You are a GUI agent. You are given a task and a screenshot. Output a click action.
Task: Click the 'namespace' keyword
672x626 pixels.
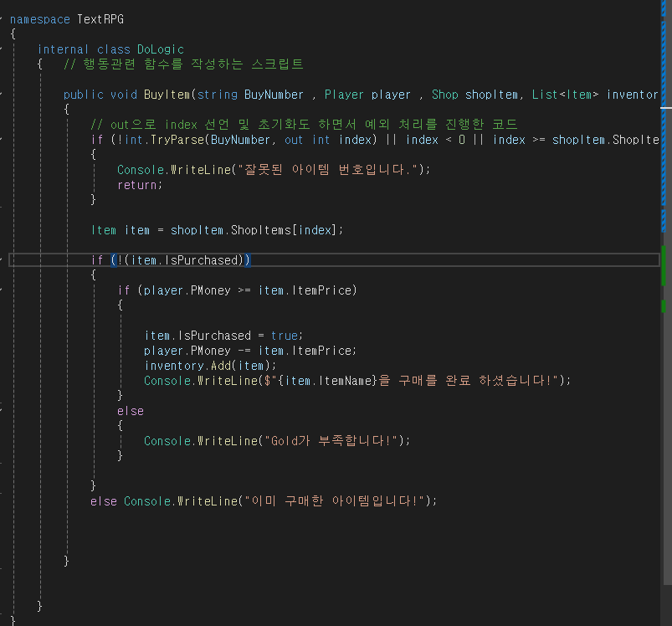click(x=40, y=20)
